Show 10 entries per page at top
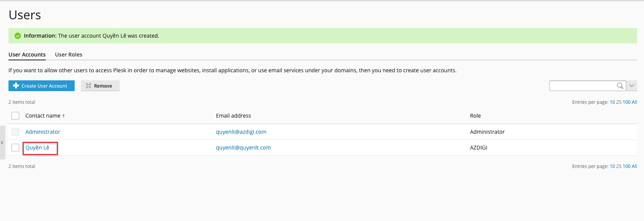 (x=612, y=102)
